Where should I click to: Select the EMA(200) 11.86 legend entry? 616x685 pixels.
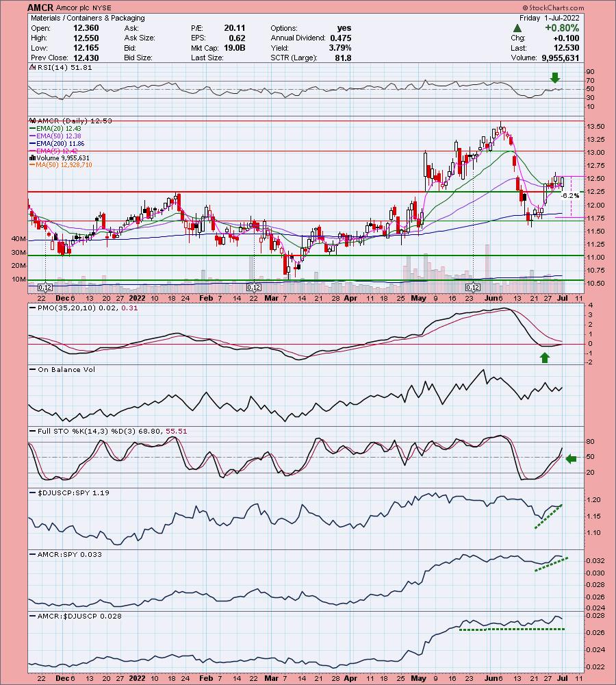pos(57,143)
